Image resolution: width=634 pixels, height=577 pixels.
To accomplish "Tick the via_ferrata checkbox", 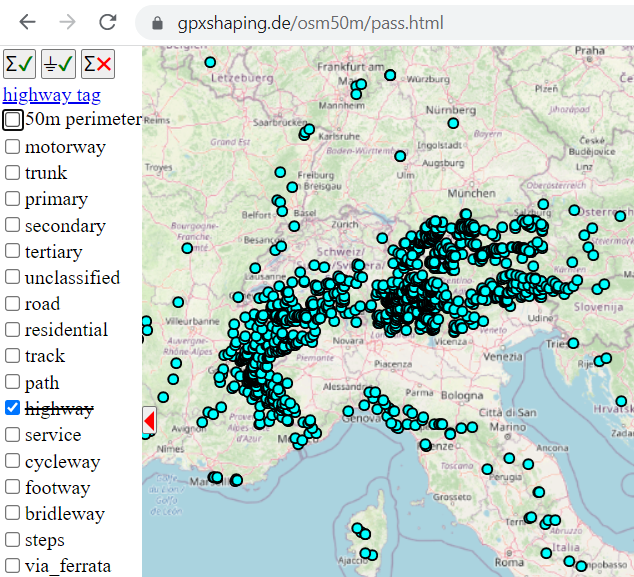I will (x=13, y=565).
